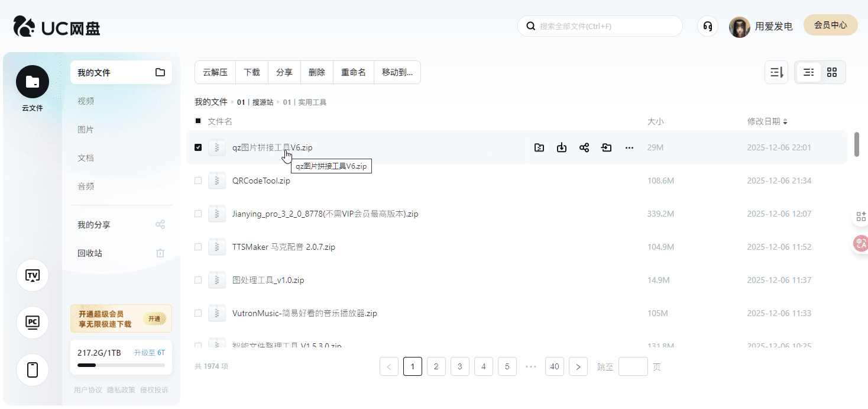Click 升级至 6T link
The width and height of the screenshot is (868, 409).
click(150, 353)
